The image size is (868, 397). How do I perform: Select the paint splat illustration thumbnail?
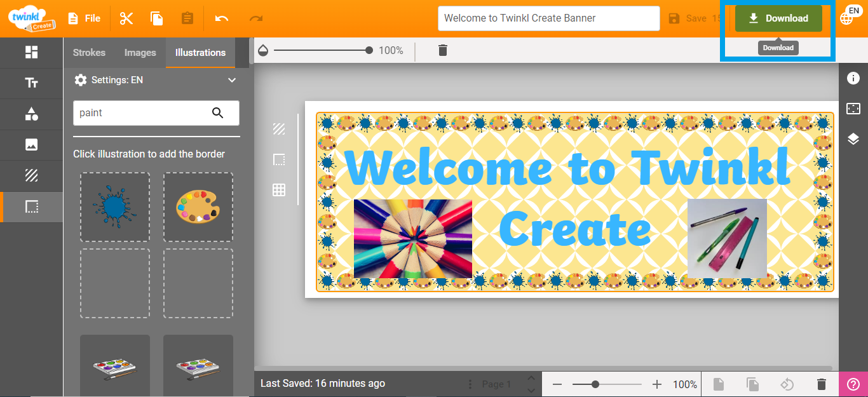(114, 207)
